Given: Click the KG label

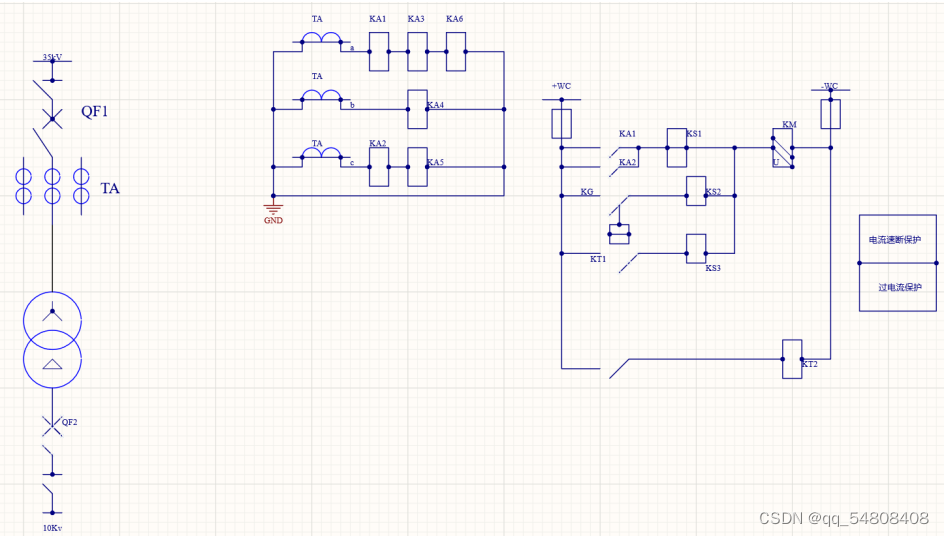Looking at the screenshot, I should click(587, 192).
